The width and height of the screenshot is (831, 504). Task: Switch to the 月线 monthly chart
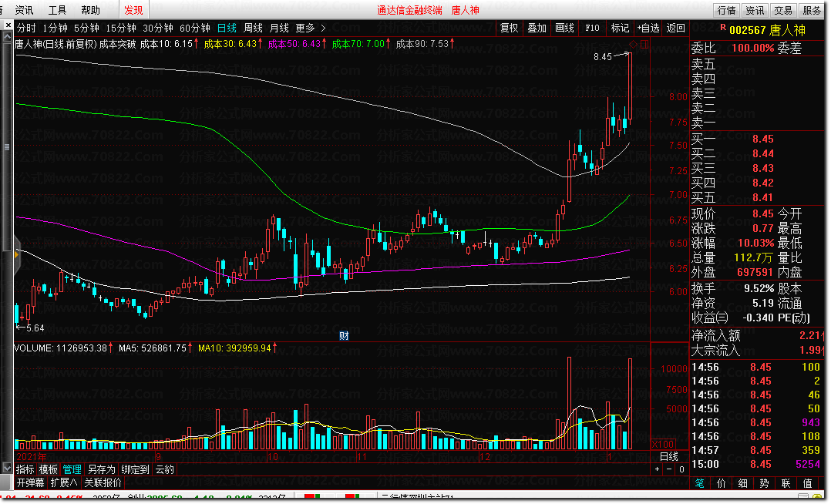[x=279, y=28]
